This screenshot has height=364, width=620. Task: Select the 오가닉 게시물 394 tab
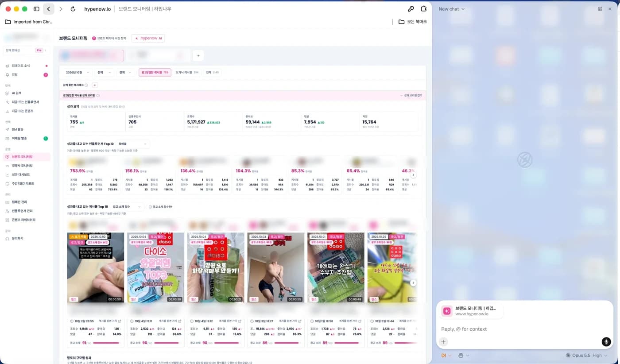click(187, 72)
